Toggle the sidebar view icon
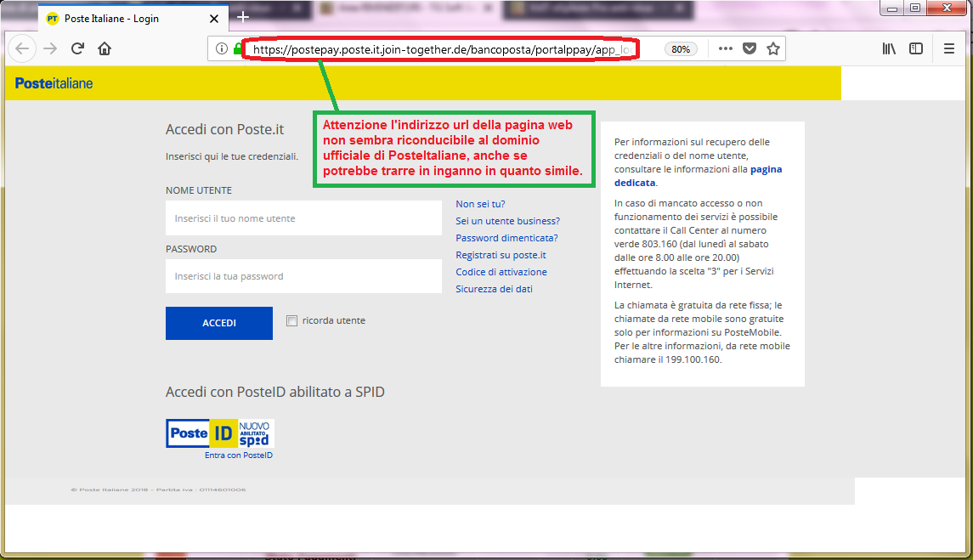This screenshot has height=560, width=973. point(916,48)
